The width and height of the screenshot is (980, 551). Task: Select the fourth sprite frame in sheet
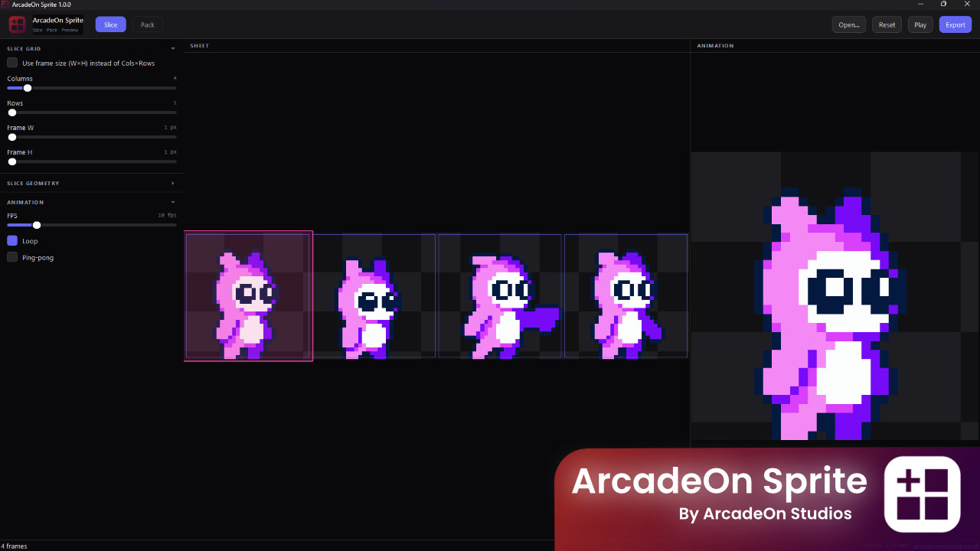626,296
